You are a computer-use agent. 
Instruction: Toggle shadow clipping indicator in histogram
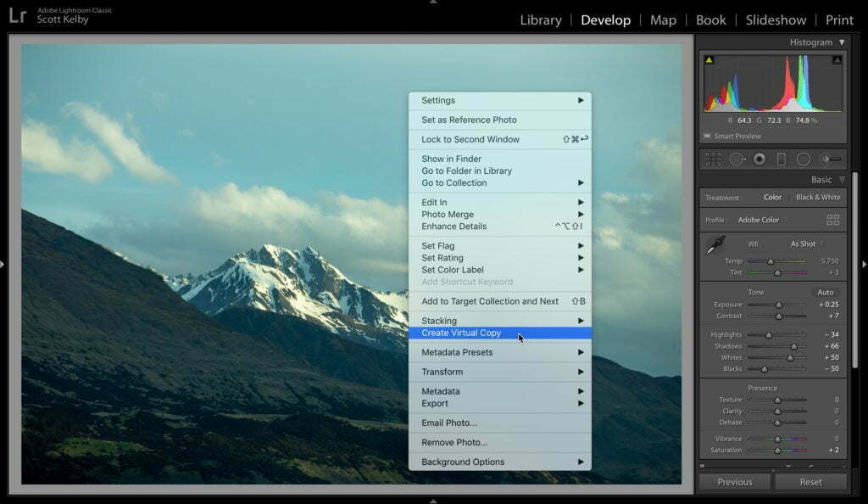coord(709,60)
